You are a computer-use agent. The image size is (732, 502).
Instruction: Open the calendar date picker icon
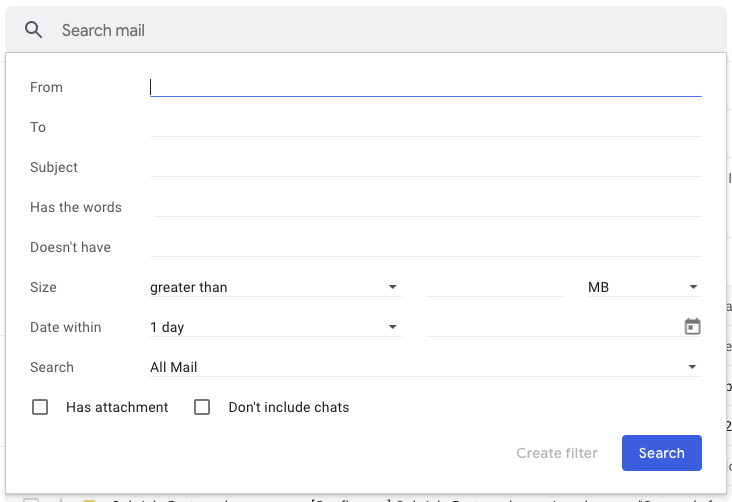pos(692,327)
